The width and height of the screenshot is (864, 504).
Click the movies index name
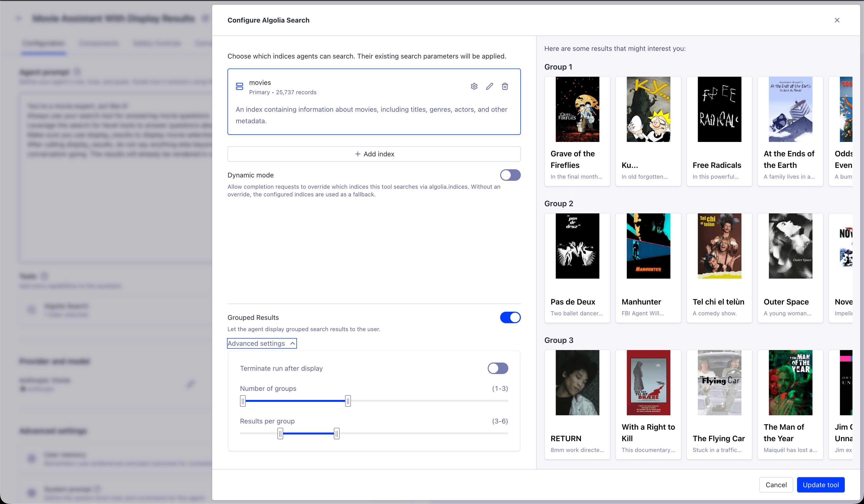pyautogui.click(x=260, y=82)
